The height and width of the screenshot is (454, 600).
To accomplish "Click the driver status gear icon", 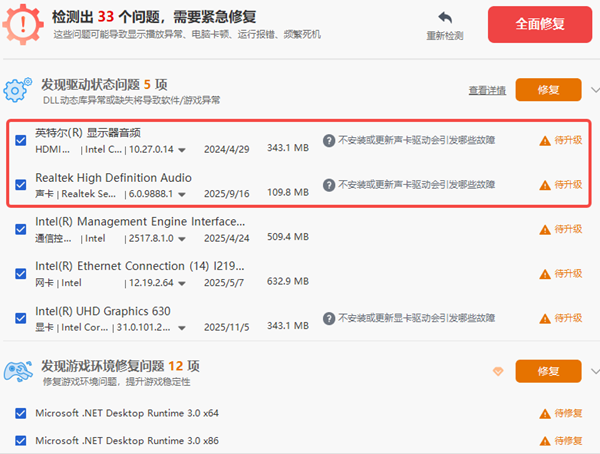I will coord(19,91).
